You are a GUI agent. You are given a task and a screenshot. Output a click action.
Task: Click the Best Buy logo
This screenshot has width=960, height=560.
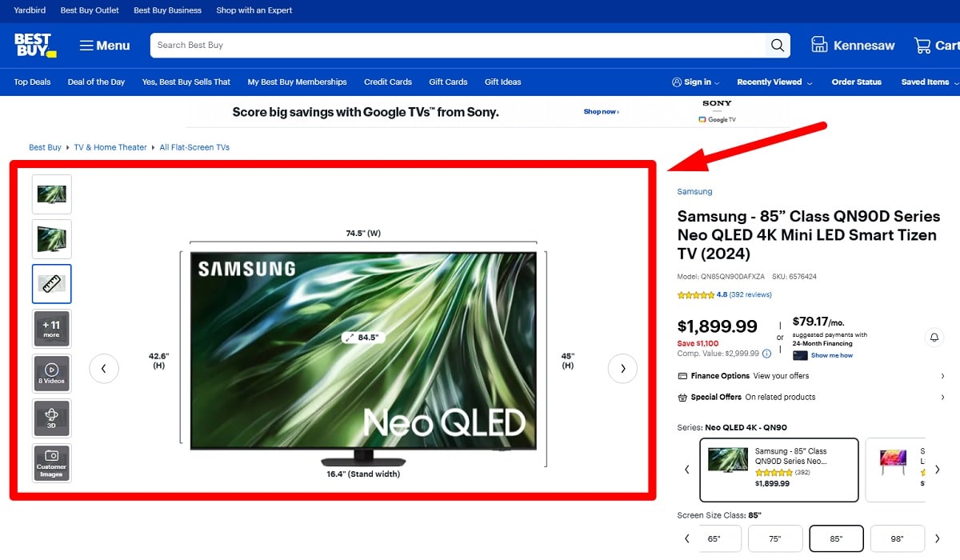pos(34,46)
